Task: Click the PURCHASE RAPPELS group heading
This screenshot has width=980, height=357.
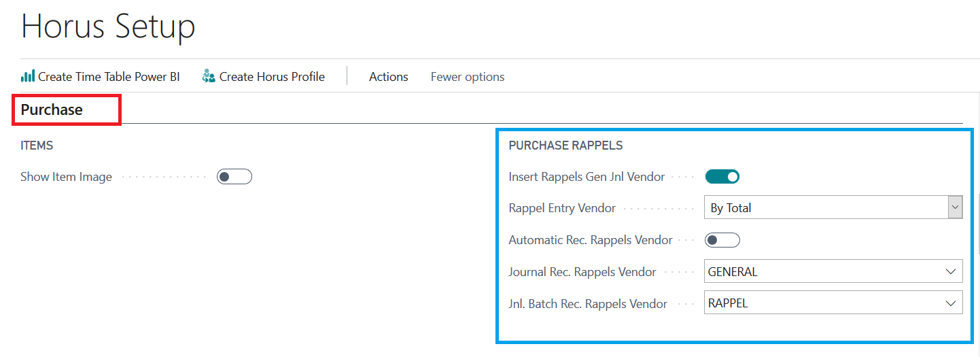Action: (x=565, y=146)
